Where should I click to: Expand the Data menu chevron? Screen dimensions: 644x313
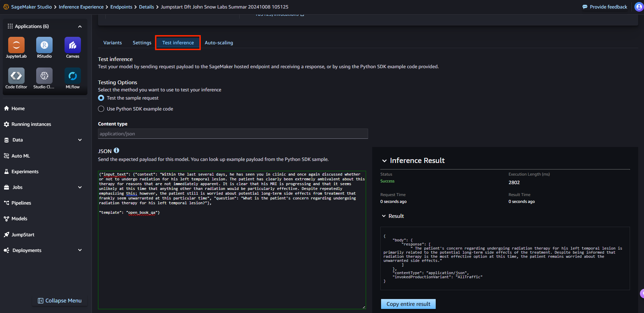pos(80,140)
